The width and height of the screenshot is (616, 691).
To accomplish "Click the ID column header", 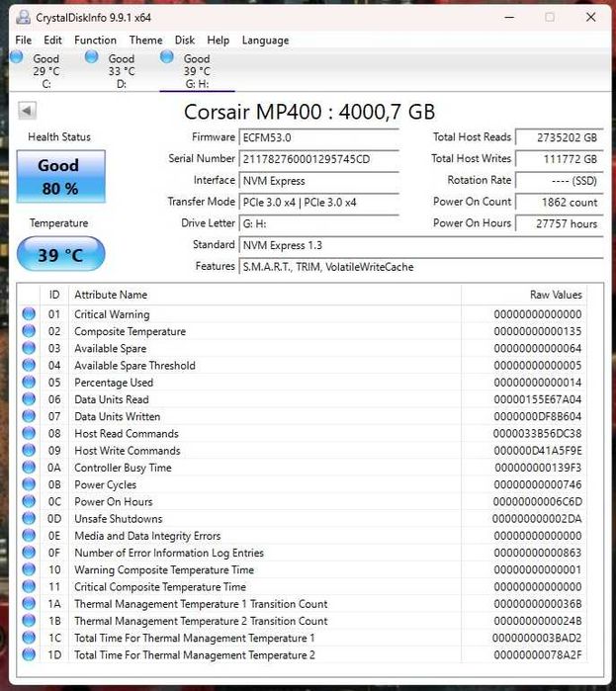I will (x=54, y=295).
